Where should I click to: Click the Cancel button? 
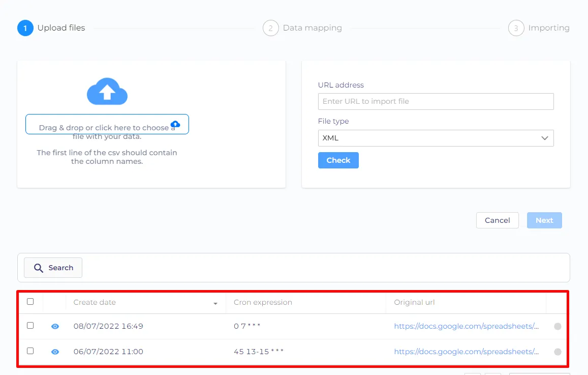click(x=497, y=220)
